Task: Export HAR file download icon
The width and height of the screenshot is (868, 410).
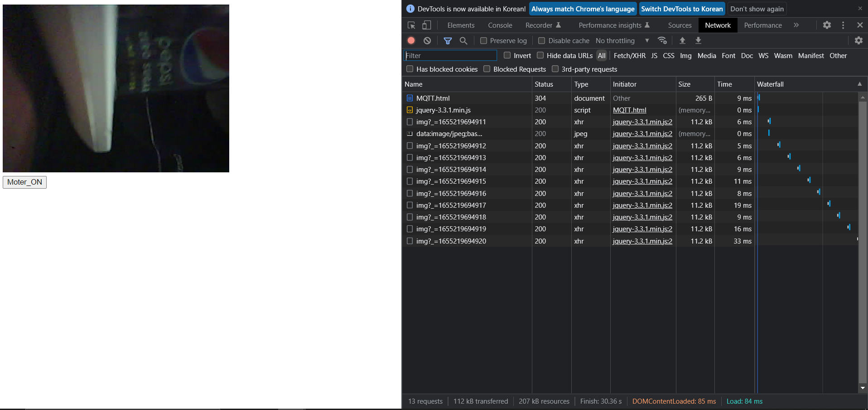Action: point(698,40)
